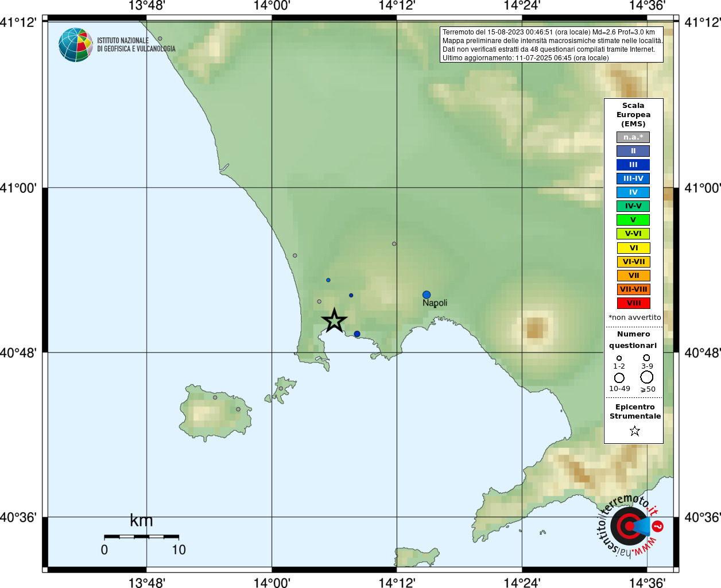
Task: Click the Epicentro Strumentale star in the legend
Action: 635,431
